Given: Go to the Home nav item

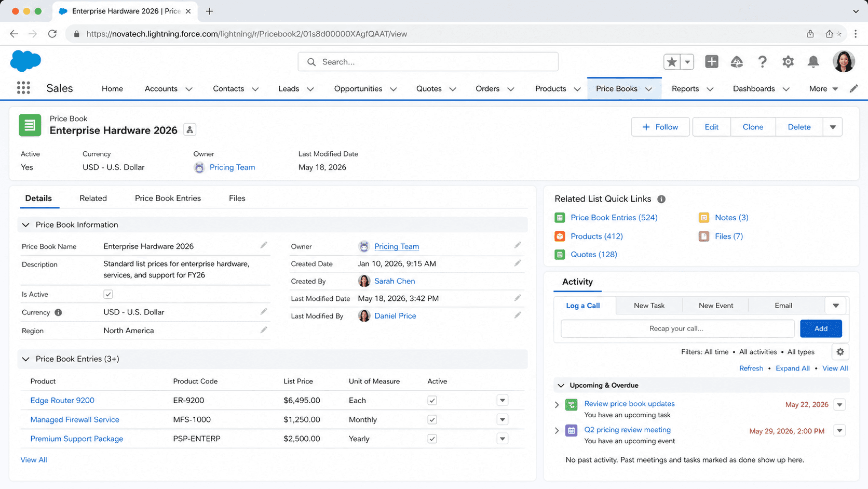Looking at the screenshot, I should pos(112,88).
